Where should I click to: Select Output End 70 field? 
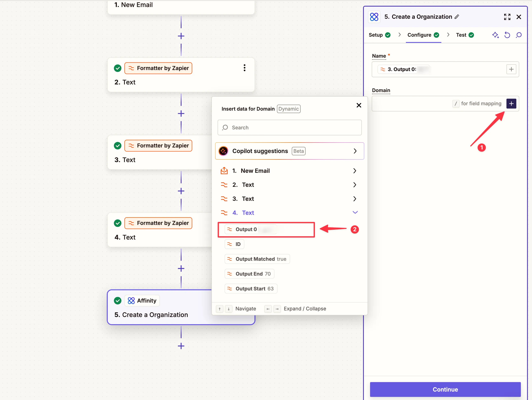coord(249,274)
